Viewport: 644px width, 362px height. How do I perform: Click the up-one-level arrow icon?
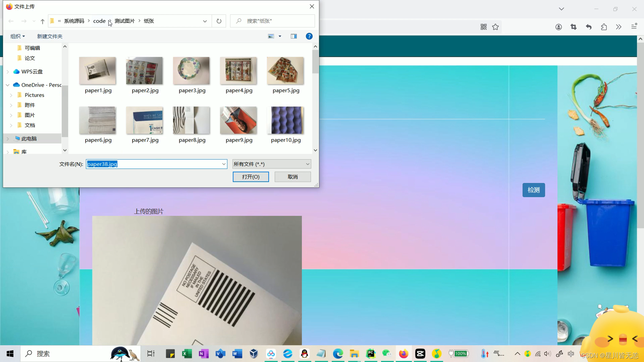click(x=43, y=21)
